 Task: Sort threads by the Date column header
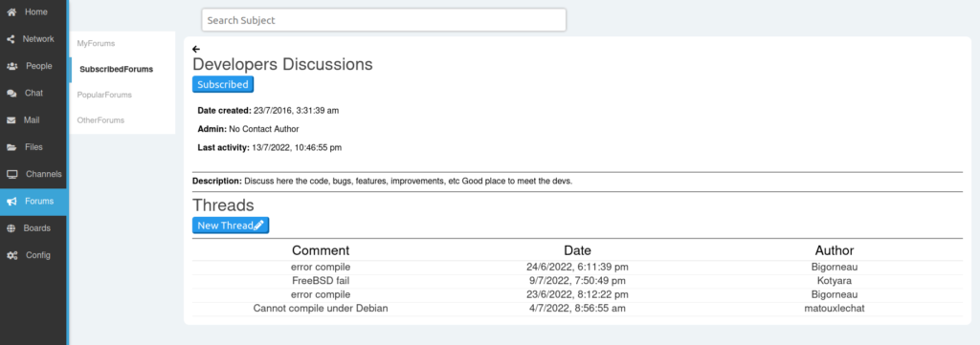[577, 250]
